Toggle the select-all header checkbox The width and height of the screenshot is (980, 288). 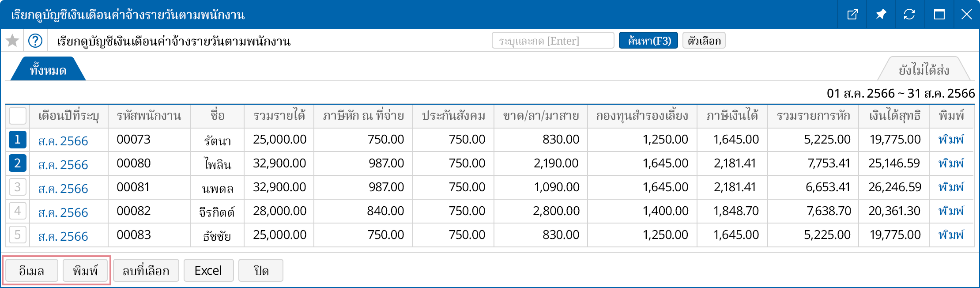coord(18,116)
